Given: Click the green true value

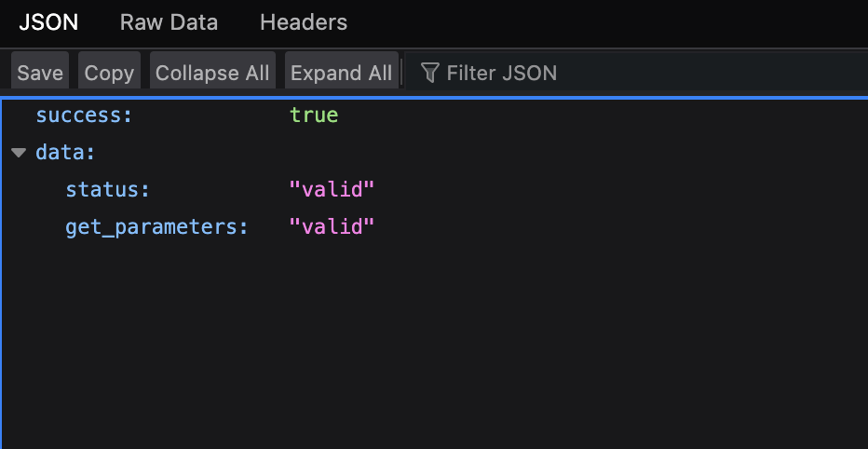Looking at the screenshot, I should (x=314, y=116).
